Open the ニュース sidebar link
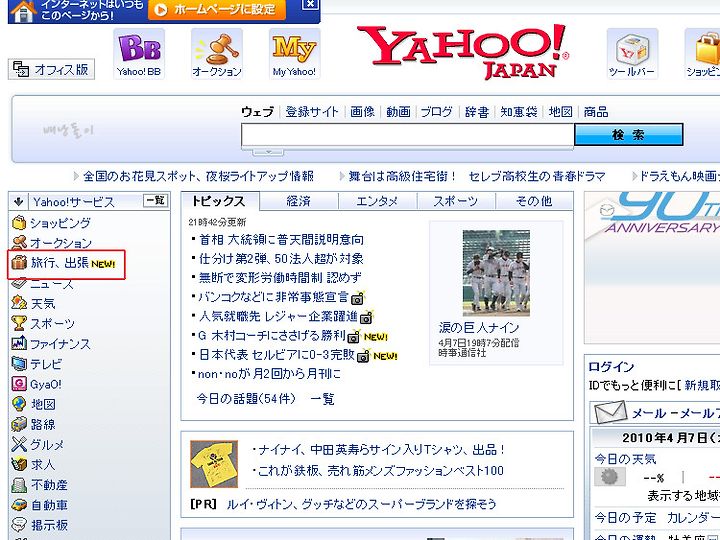This screenshot has height=540, width=720. (x=52, y=284)
